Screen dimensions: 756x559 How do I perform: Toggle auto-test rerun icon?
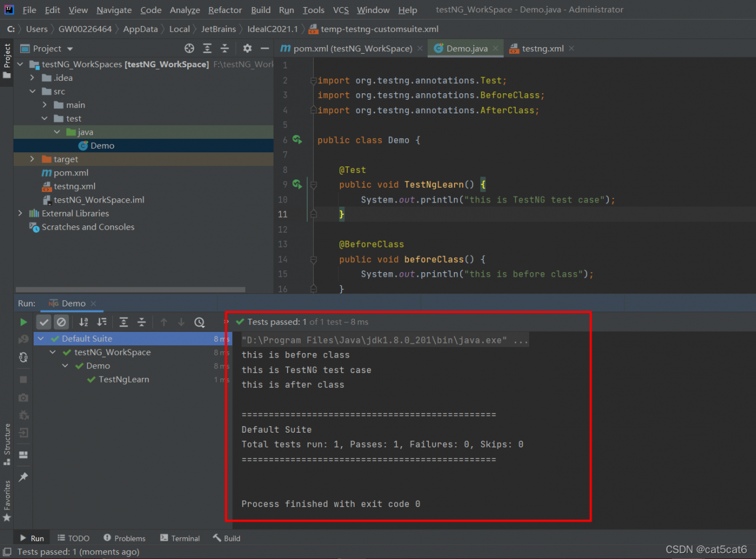24,357
